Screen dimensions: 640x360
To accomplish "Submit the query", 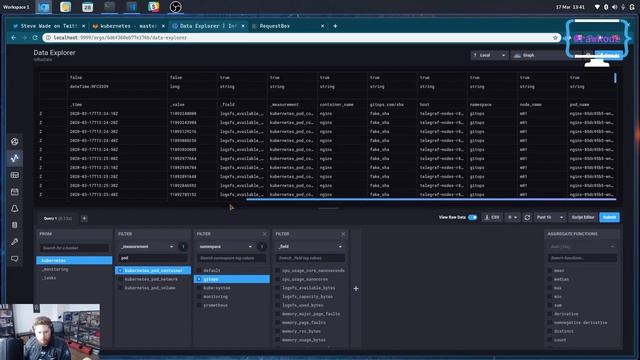I will (x=609, y=218).
